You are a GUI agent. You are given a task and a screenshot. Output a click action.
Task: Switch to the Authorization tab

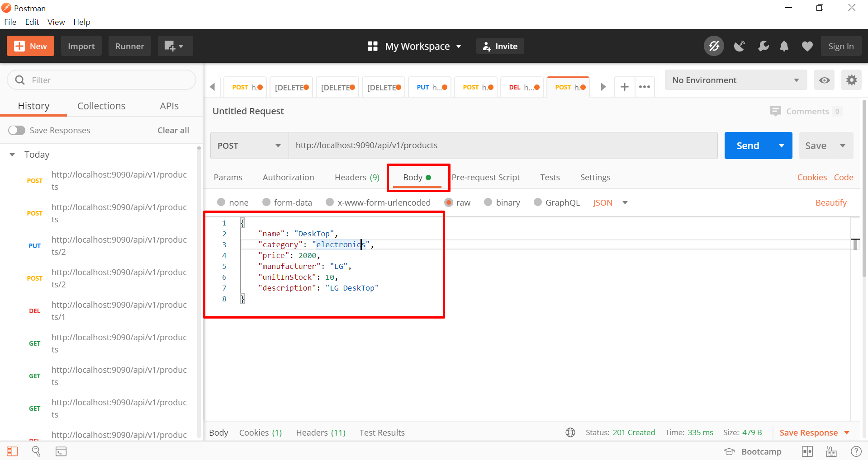[x=288, y=177]
